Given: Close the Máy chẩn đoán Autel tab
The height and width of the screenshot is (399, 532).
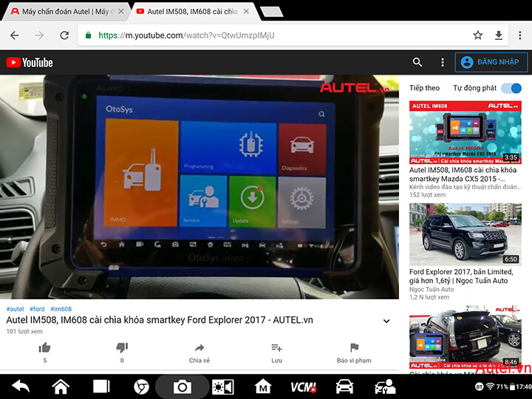Looking at the screenshot, I should click(x=120, y=12).
